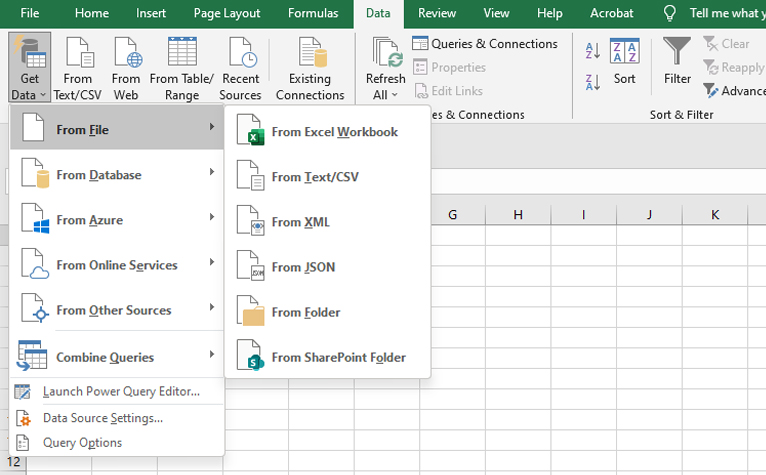The width and height of the screenshot is (766, 475).
Task: Select the Data tab
Action: coord(378,14)
